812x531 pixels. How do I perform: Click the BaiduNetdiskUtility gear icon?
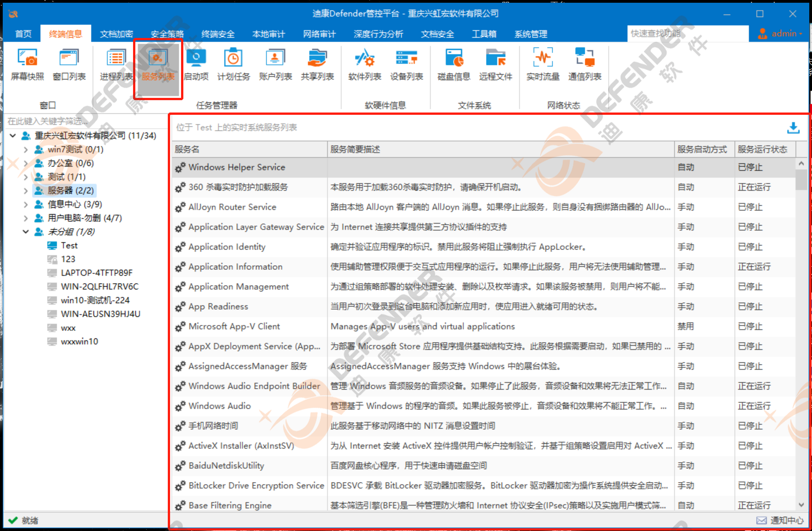click(180, 466)
